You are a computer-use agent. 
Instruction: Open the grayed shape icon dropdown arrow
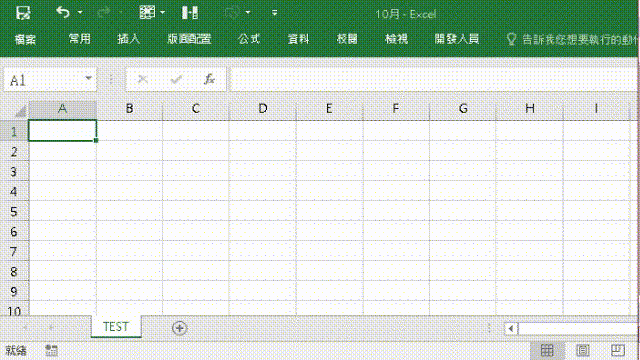pos(248,13)
